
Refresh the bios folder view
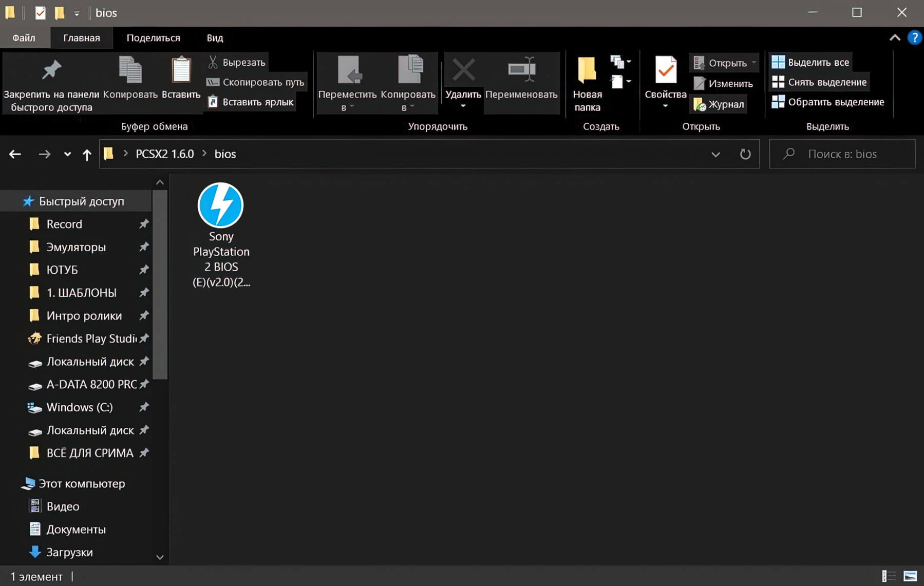tap(745, 154)
